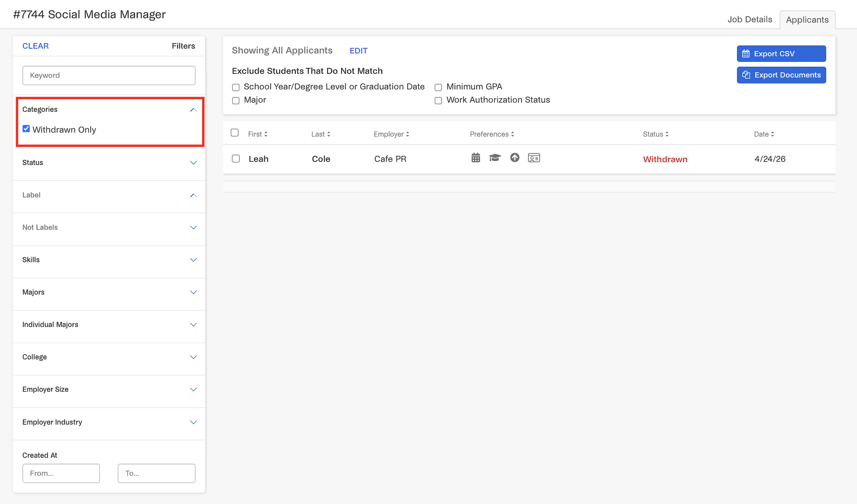
Task: Enable the Minimum GPA exclusion checkbox
Action: pyautogui.click(x=438, y=87)
